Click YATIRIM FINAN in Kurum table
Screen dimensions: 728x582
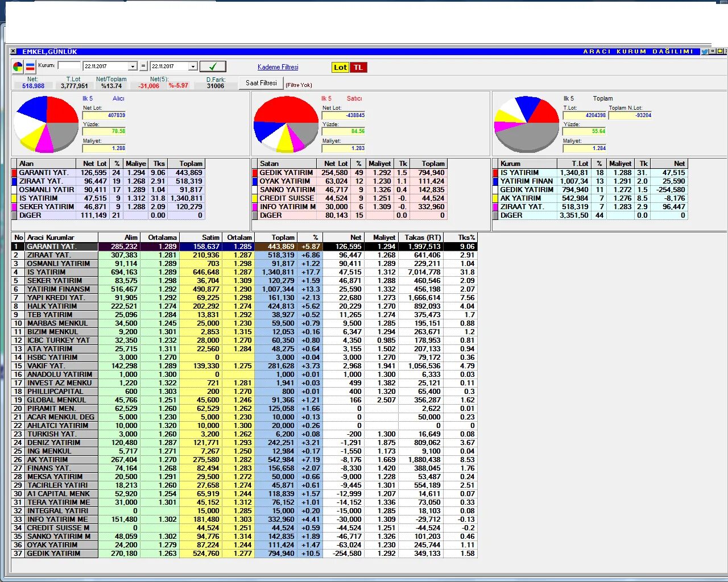tap(527, 181)
